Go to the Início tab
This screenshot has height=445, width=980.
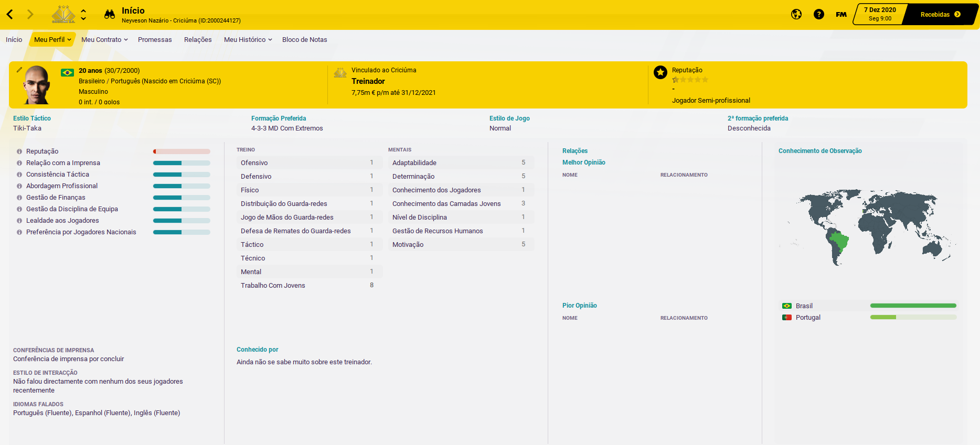point(14,39)
